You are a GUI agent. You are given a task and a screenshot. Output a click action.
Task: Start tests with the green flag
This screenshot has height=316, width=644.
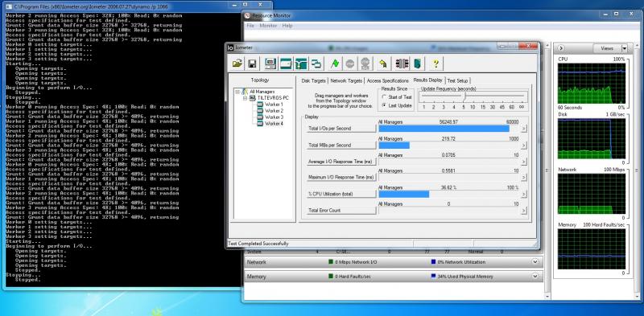tap(335, 64)
